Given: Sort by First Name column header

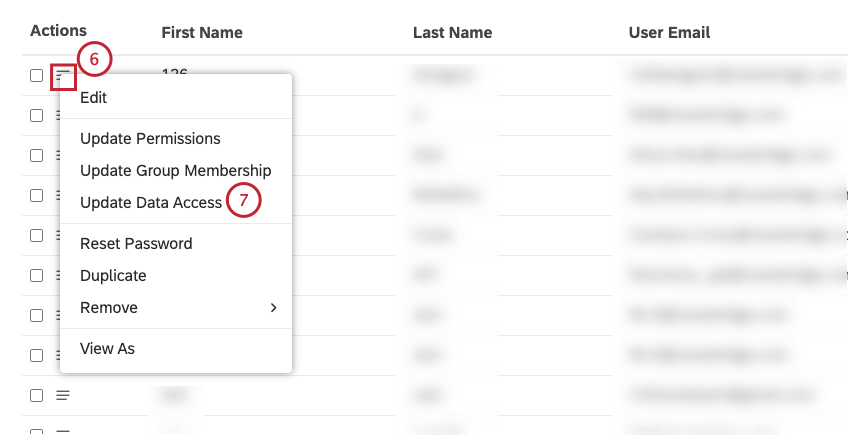Looking at the screenshot, I should 202,32.
